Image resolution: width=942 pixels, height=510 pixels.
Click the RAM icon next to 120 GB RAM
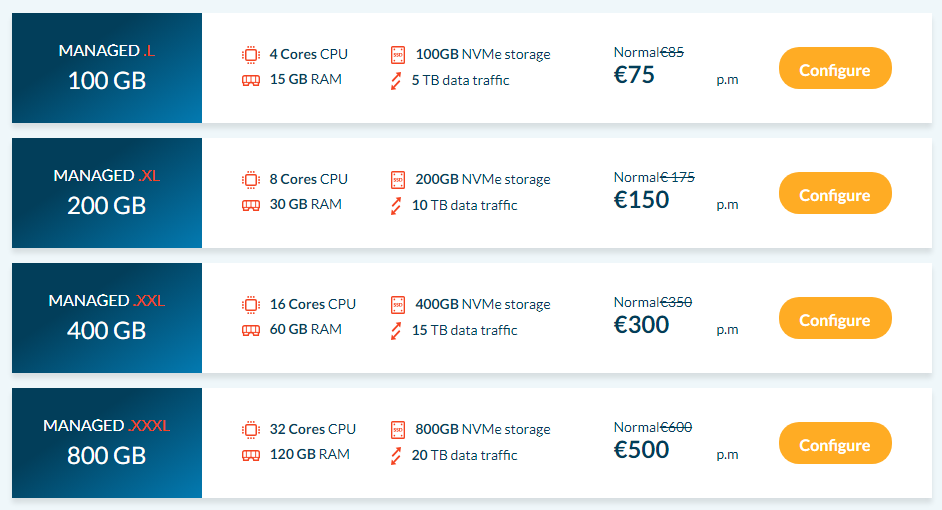(251, 455)
